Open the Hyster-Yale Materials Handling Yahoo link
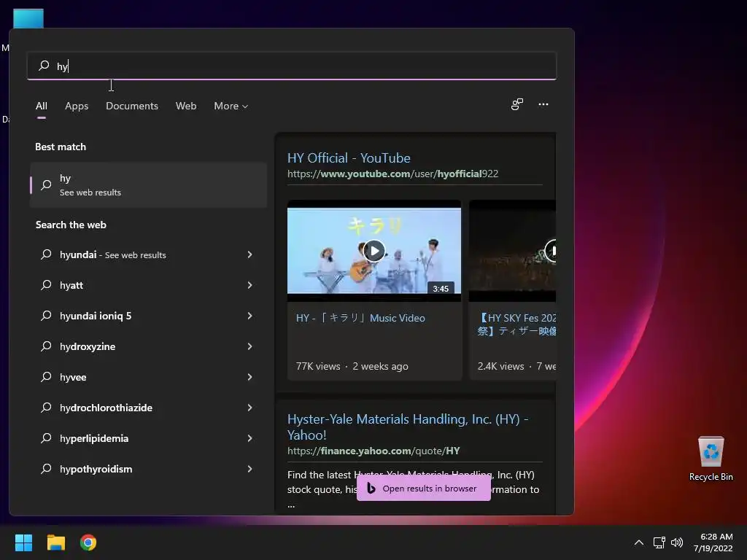The height and width of the screenshot is (560, 747). pyautogui.click(x=408, y=427)
